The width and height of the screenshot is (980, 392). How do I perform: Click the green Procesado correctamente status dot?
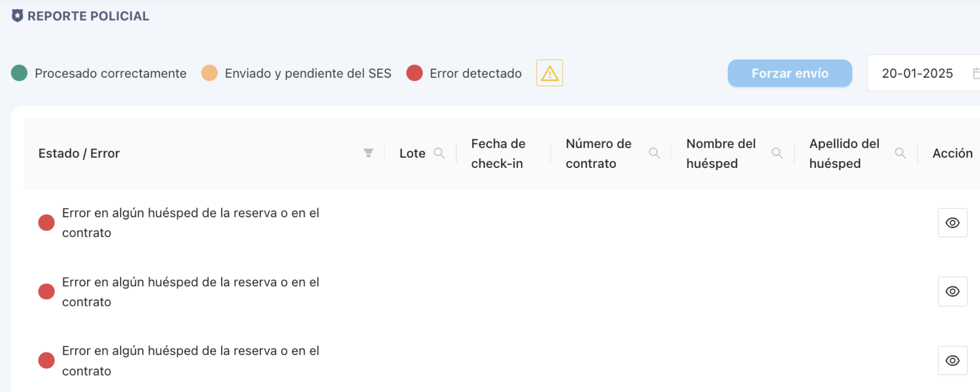tap(19, 73)
